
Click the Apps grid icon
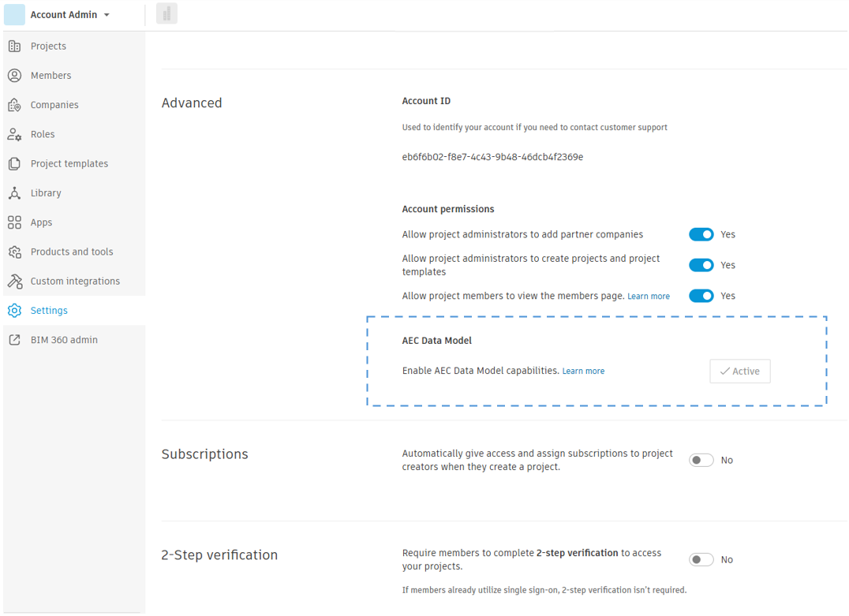tap(14, 222)
